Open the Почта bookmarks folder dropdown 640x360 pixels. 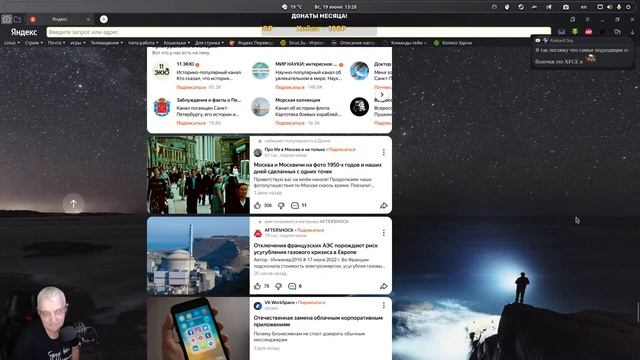click(56, 42)
